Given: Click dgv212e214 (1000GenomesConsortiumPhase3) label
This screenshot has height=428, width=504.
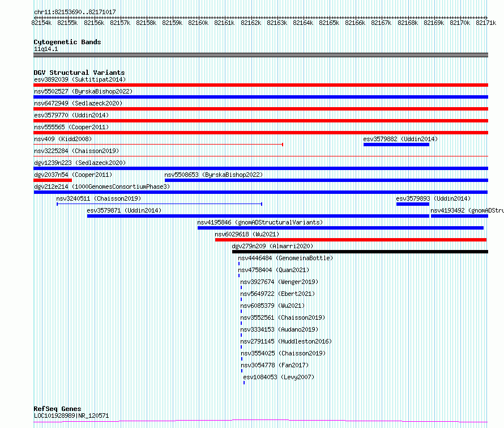Looking at the screenshot, I should click(x=102, y=187).
